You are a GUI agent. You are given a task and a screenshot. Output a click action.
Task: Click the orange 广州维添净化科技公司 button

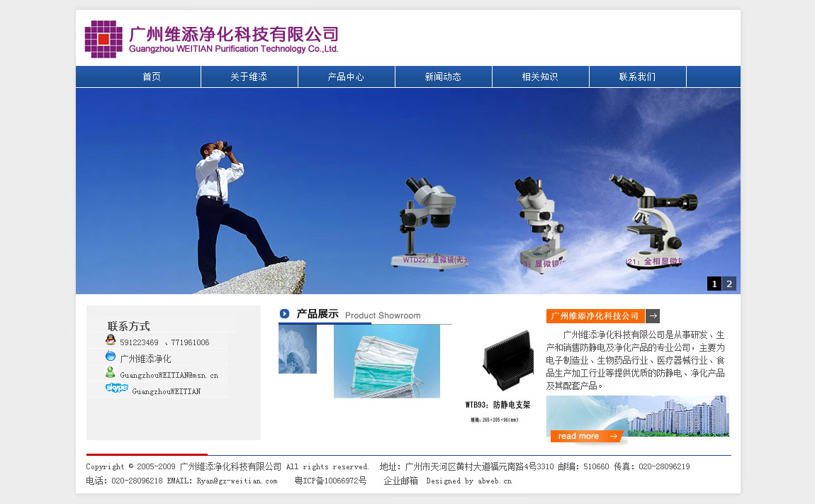click(595, 315)
